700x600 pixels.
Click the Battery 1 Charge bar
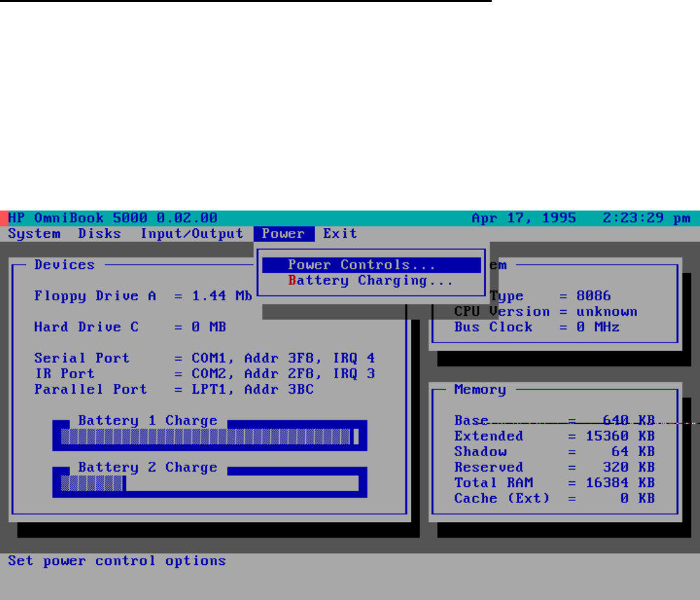(x=209, y=437)
